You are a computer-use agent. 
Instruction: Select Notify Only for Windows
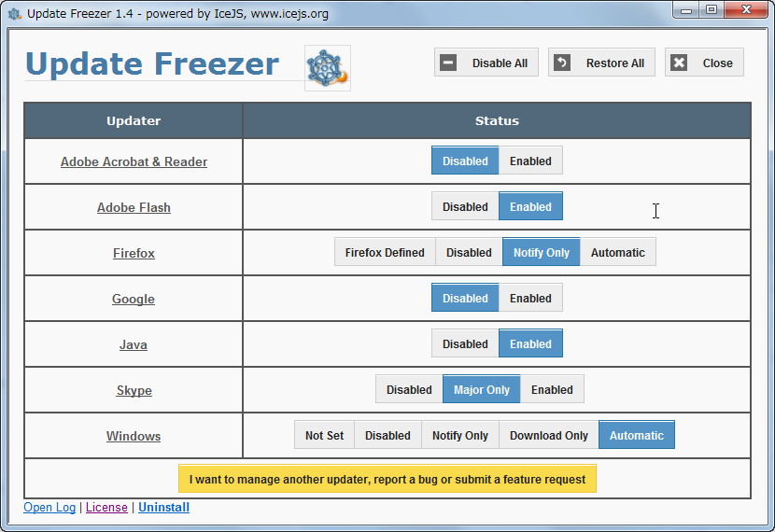point(460,435)
